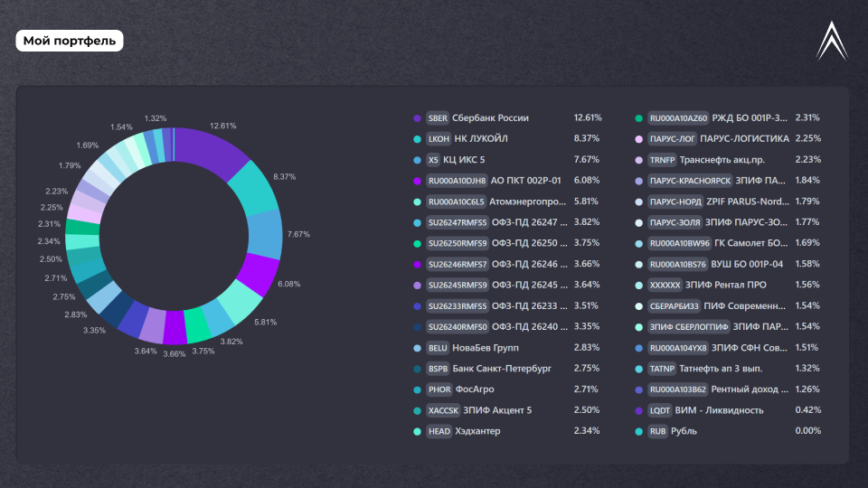This screenshot has height=488, width=868.
Task: Click the green 3.75% donut segment
Action: pyautogui.click(x=196, y=326)
